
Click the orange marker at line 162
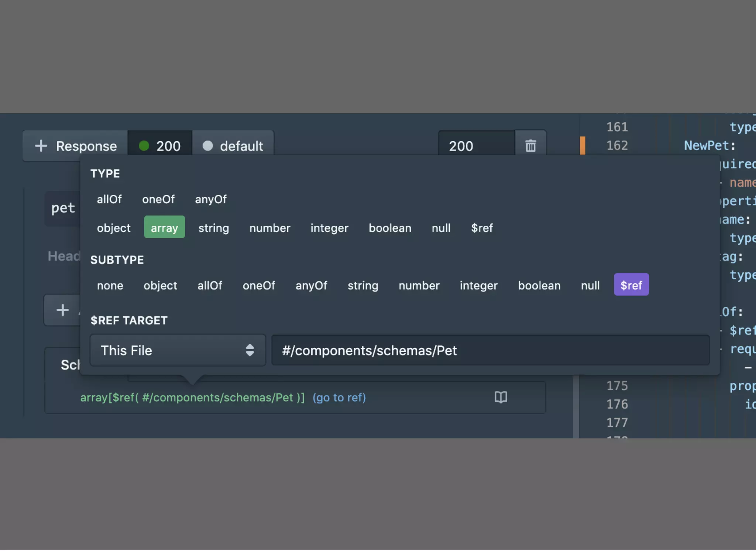pyautogui.click(x=583, y=145)
